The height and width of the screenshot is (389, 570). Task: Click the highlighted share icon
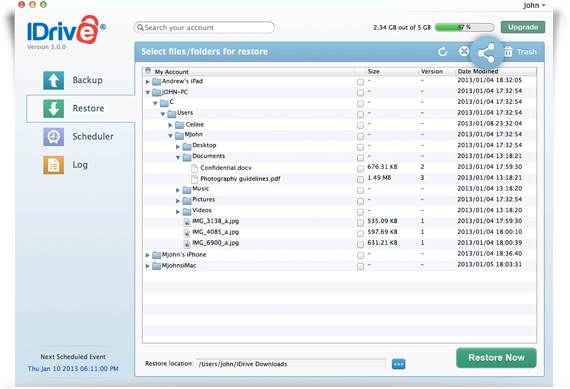pos(486,53)
